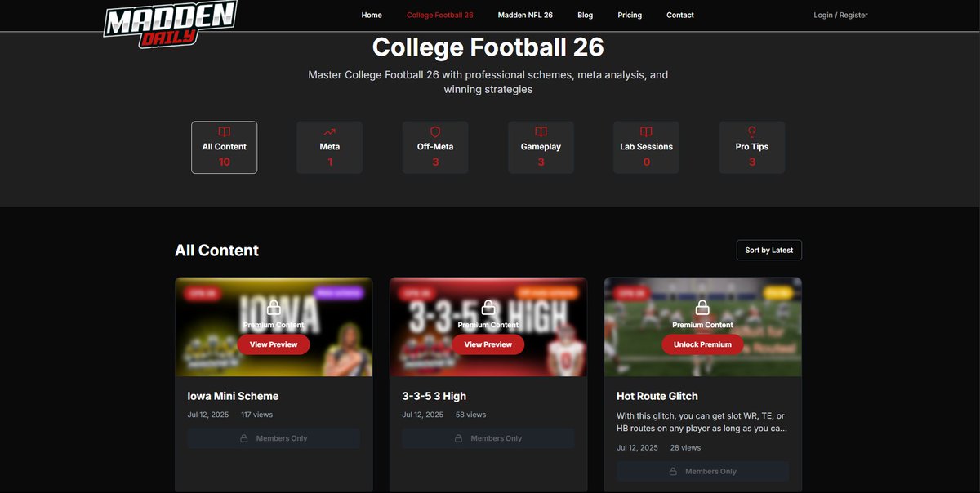Image resolution: width=980 pixels, height=493 pixels.
Task: Click the Master College Football 26 subtitle text
Action: [488, 82]
